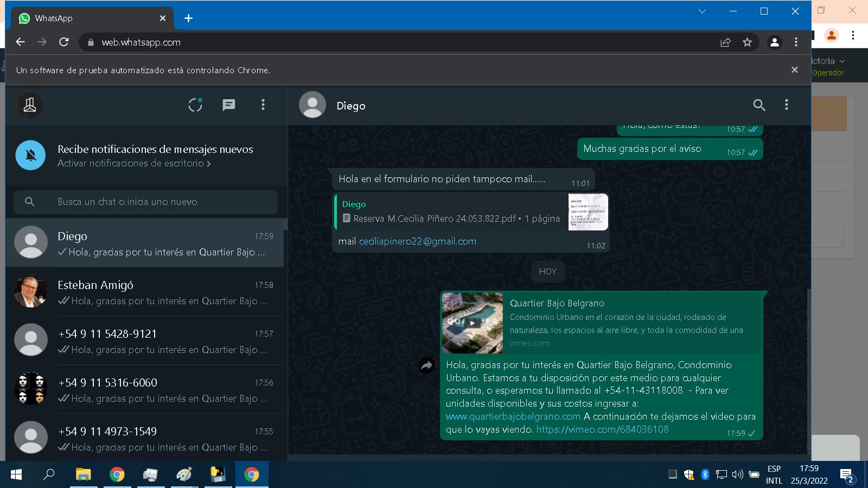The width and height of the screenshot is (868, 488).
Task: Open the volume control in system tray
Action: click(737, 474)
